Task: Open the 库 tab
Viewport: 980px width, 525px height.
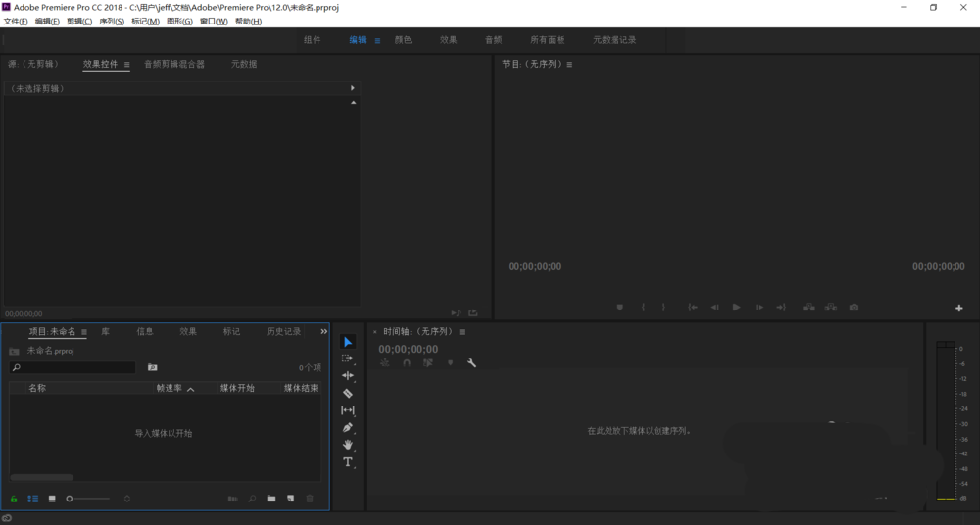Action: [105, 331]
